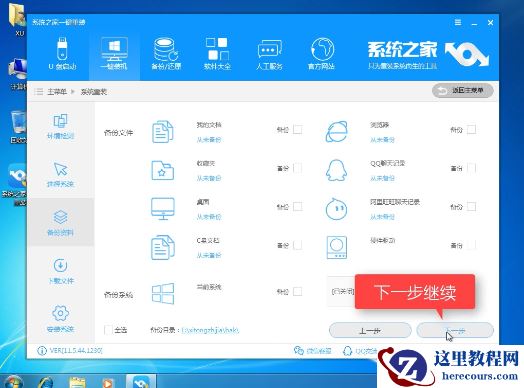Check 备份 box for 我的文档
The image size is (524, 388).
297,129
